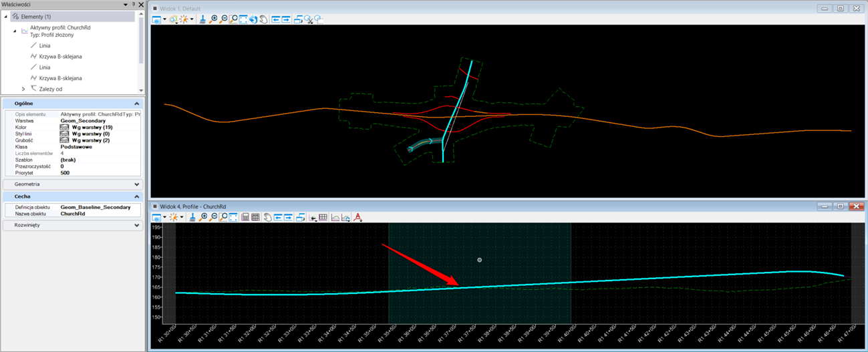
Task: Window Area tool in Widok 4 toolbar
Action: (223, 217)
